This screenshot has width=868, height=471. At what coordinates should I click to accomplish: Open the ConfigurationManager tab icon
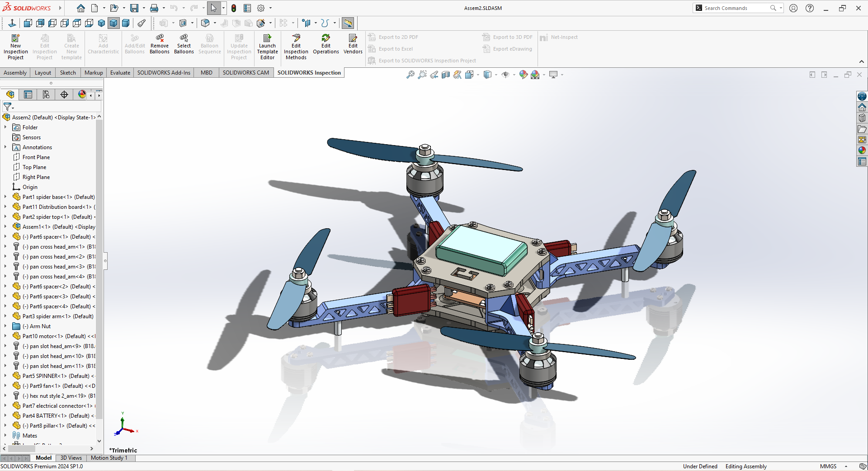pyautogui.click(x=46, y=94)
